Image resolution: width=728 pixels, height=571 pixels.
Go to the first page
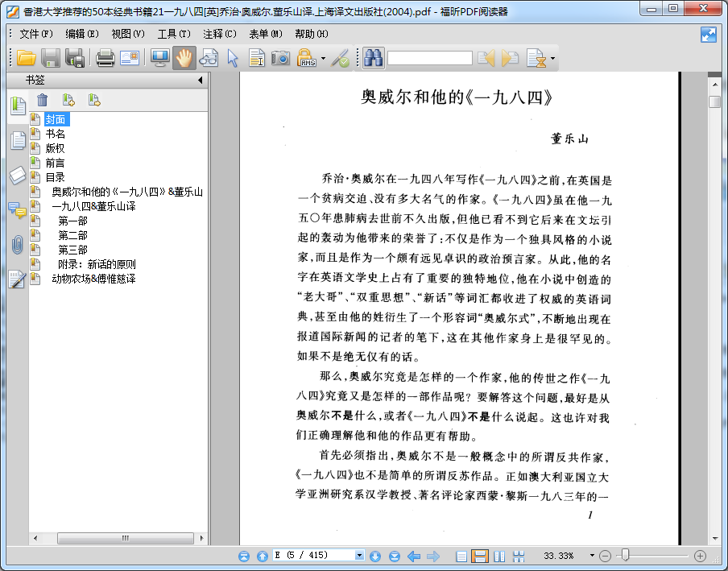point(244,557)
